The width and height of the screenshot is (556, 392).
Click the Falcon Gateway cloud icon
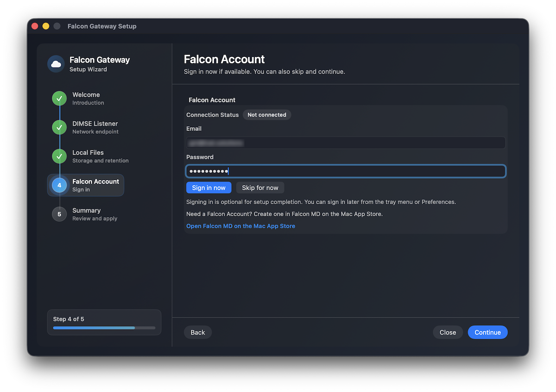(56, 63)
